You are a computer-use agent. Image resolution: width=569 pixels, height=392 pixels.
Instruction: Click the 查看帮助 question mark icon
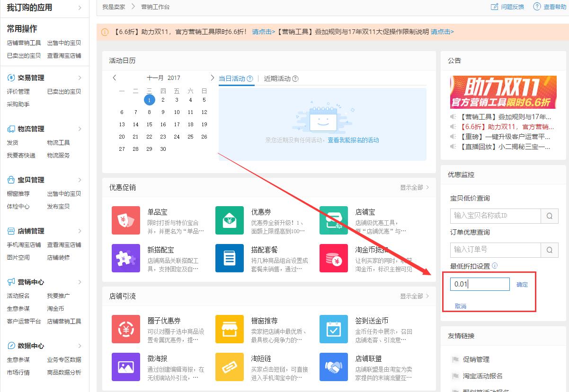pyautogui.click(x=537, y=7)
